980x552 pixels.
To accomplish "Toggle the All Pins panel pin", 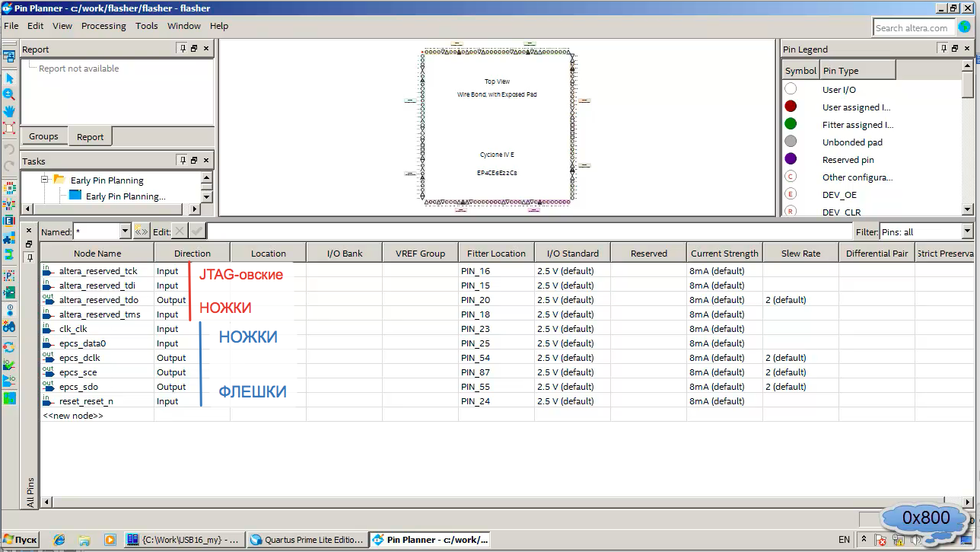I will click(x=29, y=257).
